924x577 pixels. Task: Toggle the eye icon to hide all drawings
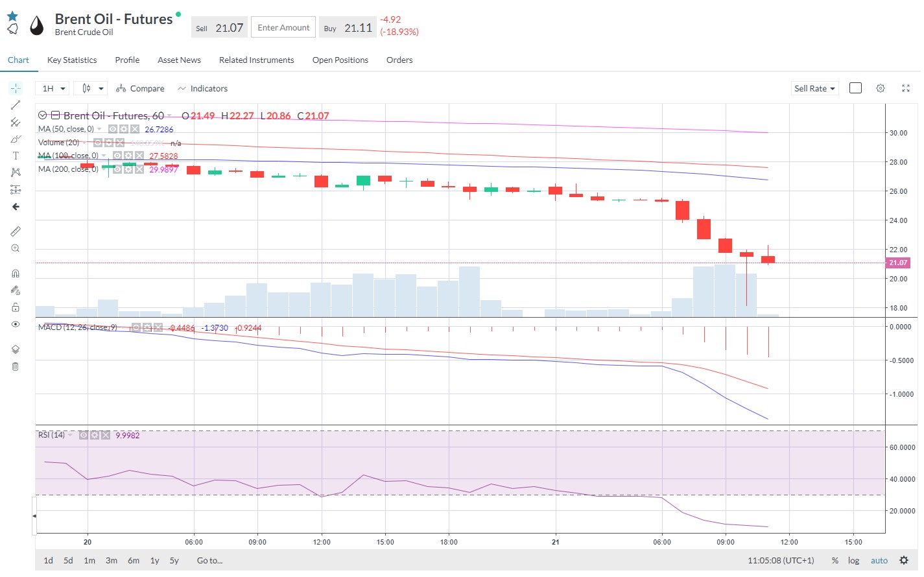coord(16,324)
